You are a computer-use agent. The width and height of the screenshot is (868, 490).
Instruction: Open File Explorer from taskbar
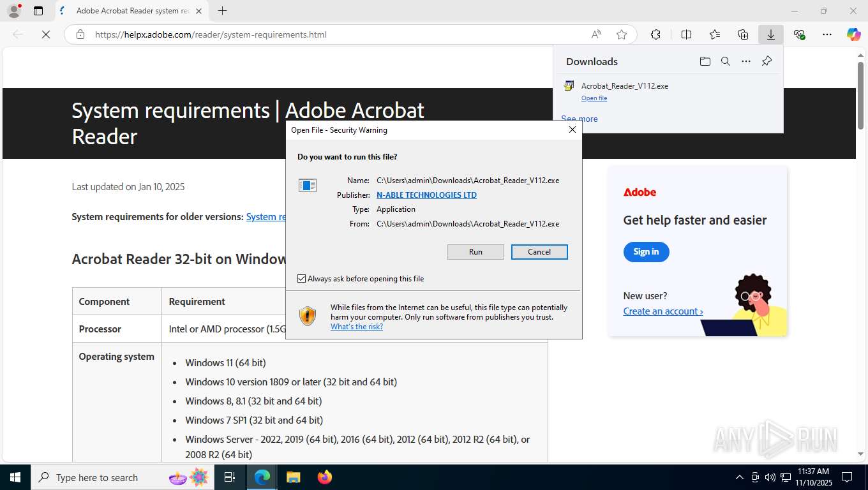(x=293, y=477)
